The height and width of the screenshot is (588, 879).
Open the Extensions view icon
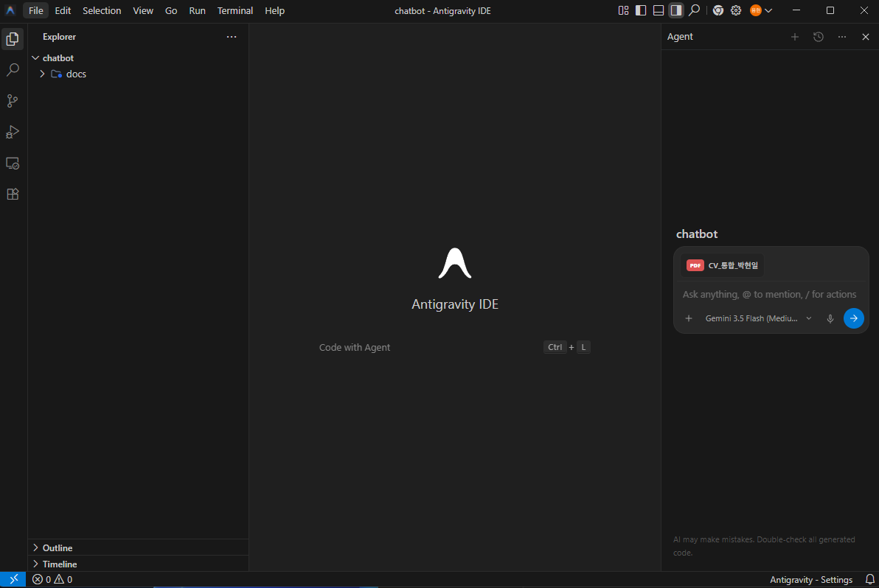point(13,195)
